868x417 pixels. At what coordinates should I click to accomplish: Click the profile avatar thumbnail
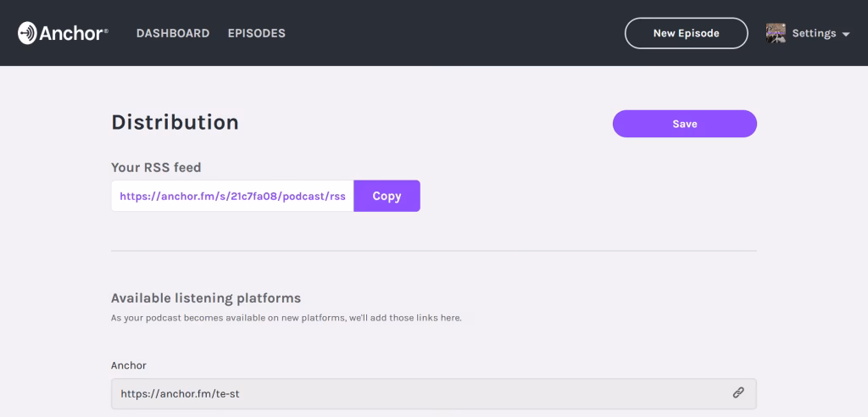[776, 33]
